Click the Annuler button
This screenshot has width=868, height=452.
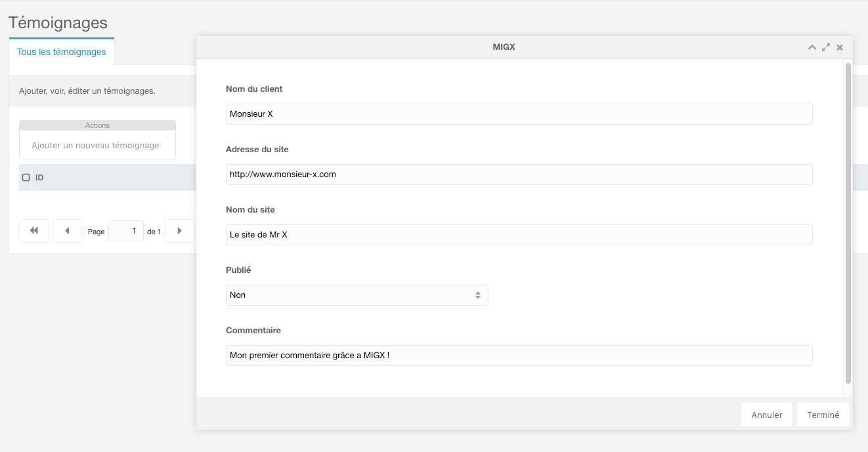click(767, 415)
